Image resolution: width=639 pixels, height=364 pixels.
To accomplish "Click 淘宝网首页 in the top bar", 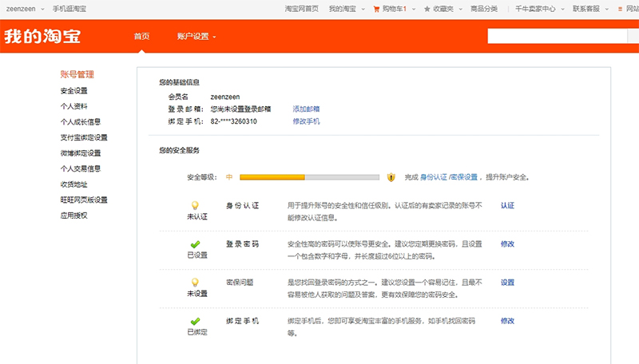I will tap(302, 9).
